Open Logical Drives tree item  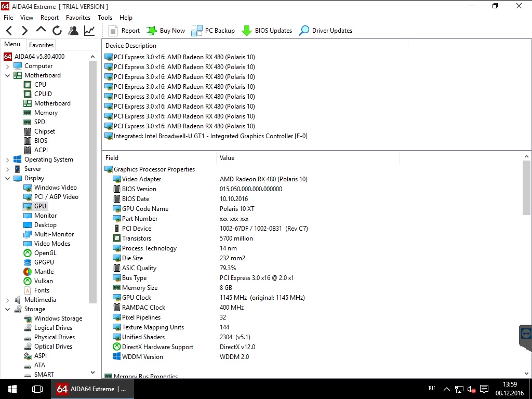point(53,328)
